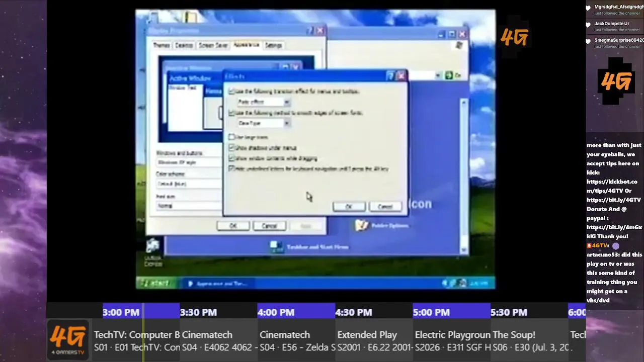The image size is (644, 362).
Task: Open the bit.ly/4GTV link in chat
Action: (x=614, y=200)
